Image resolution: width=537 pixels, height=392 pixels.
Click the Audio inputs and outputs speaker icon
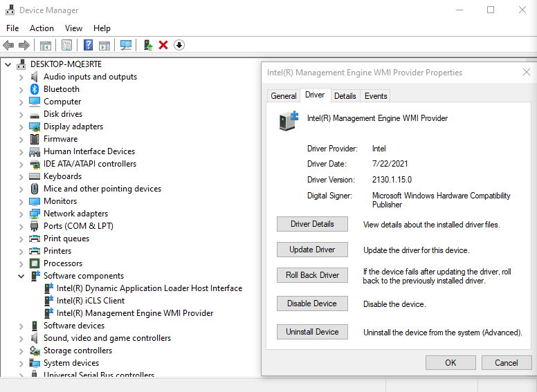(34, 77)
